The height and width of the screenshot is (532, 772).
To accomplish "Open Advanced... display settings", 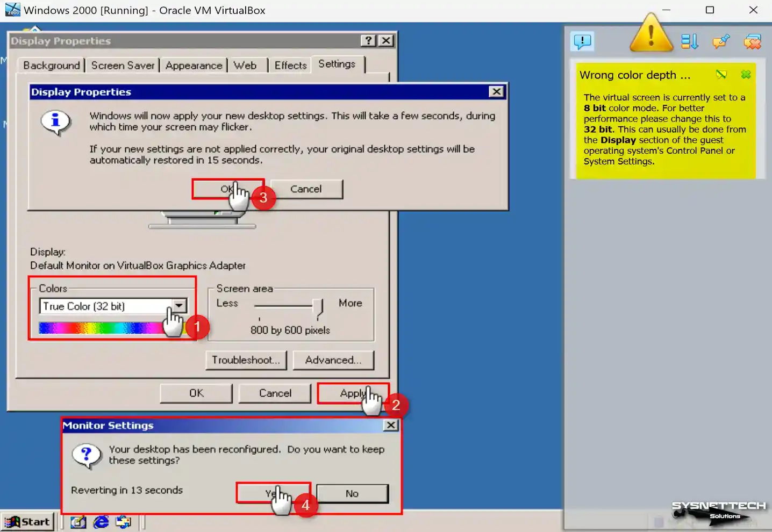I will coord(333,360).
